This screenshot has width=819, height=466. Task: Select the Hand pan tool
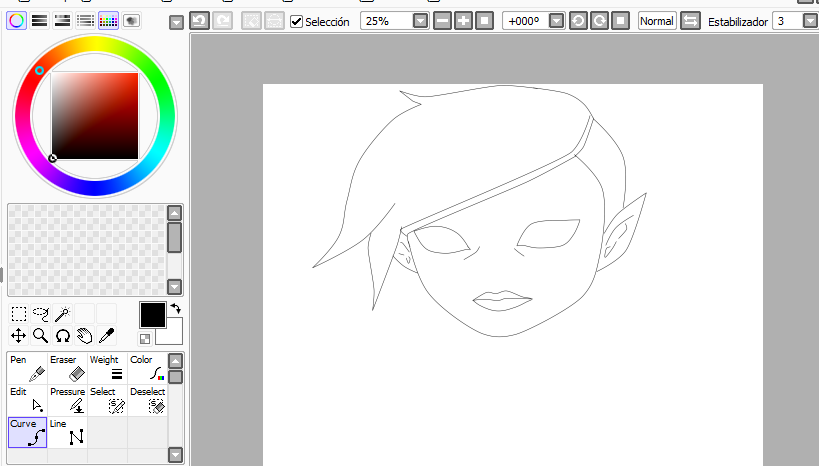(85, 335)
